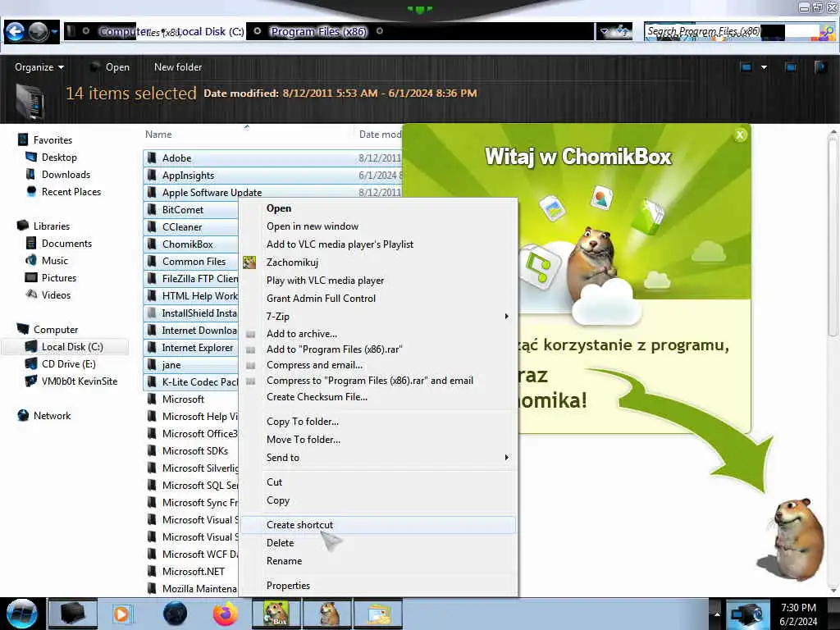Open the Pictures library
The height and width of the screenshot is (630, 840).
(59, 277)
